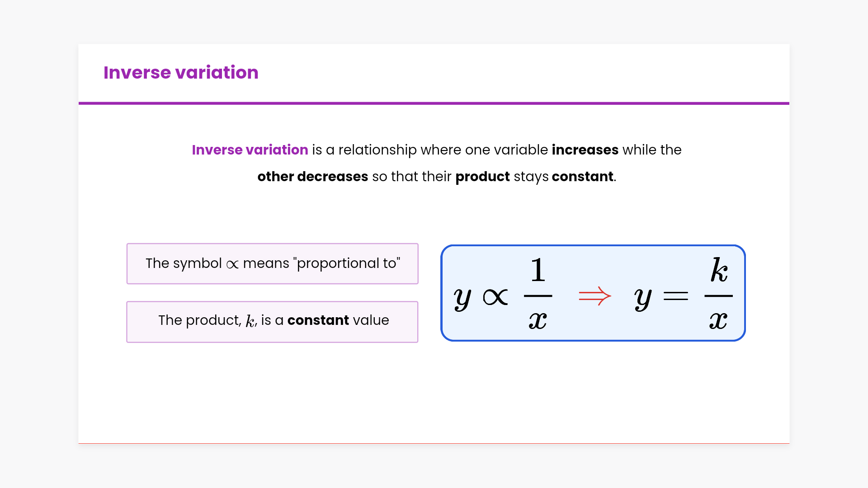Click the bold "constant" ending the definition sentence
Screen dimensions: 868x488
click(x=582, y=176)
